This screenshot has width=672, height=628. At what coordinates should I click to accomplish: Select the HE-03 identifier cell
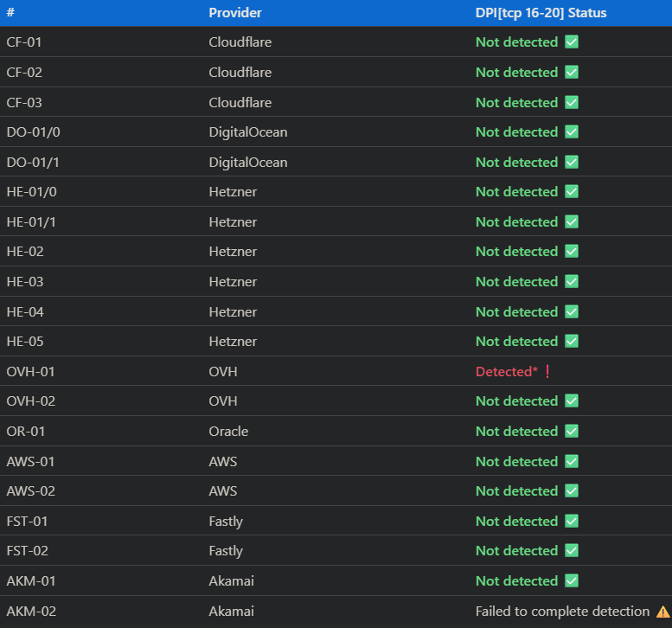(x=25, y=282)
